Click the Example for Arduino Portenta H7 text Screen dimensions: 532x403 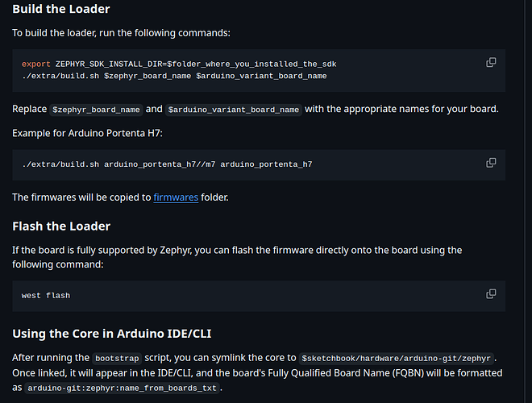point(87,133)
